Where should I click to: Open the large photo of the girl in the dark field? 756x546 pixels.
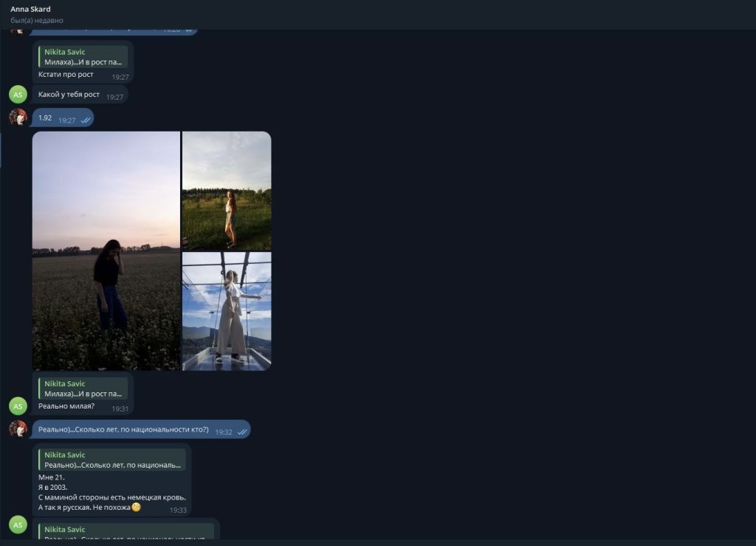(106, 251)
